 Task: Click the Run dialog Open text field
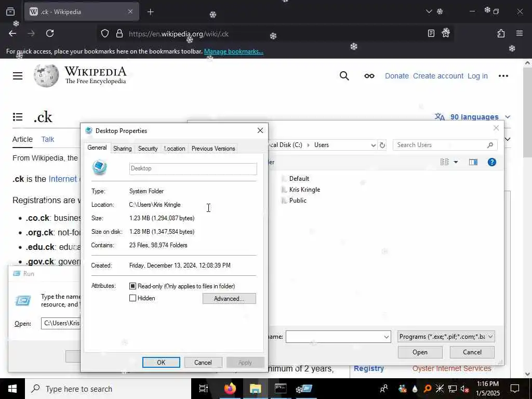point(61,323)
